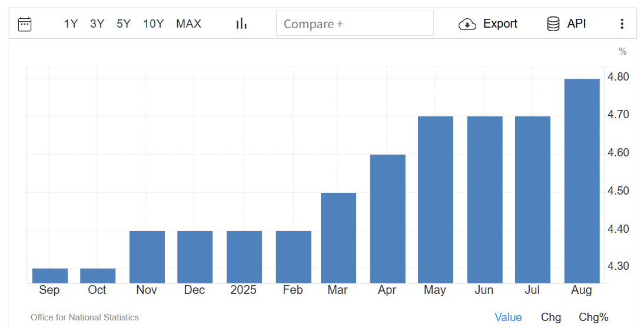Select the Value display mode
644x328 pixels.
508,317
